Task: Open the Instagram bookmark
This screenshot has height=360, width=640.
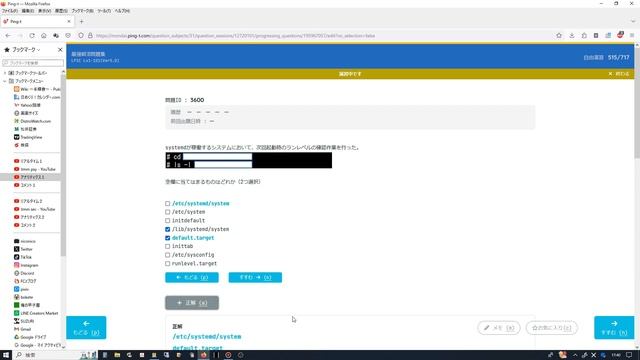Action: point(26,265)
